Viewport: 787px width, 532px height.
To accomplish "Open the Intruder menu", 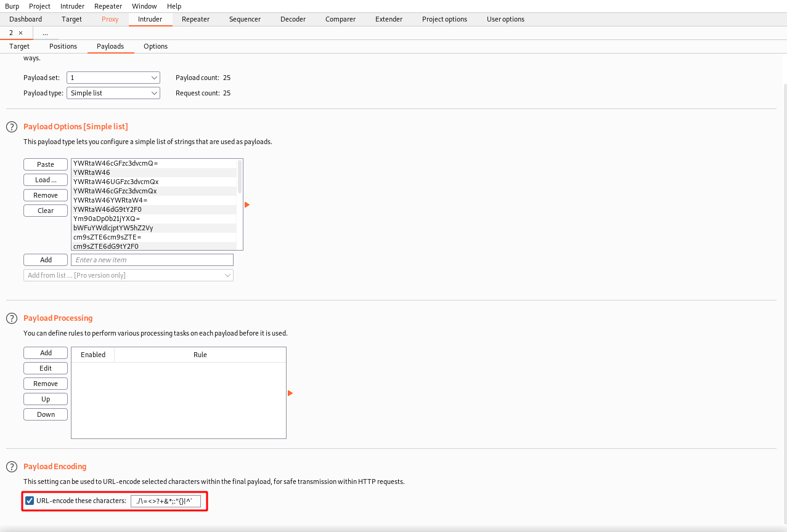I will click(72, 6).
